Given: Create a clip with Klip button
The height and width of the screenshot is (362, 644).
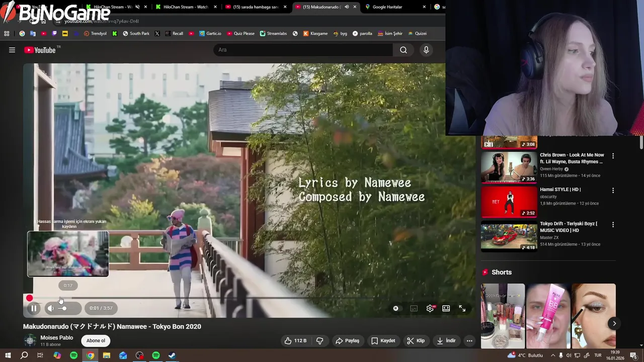Looking at the screenshot, I should (x=416, y=340).
